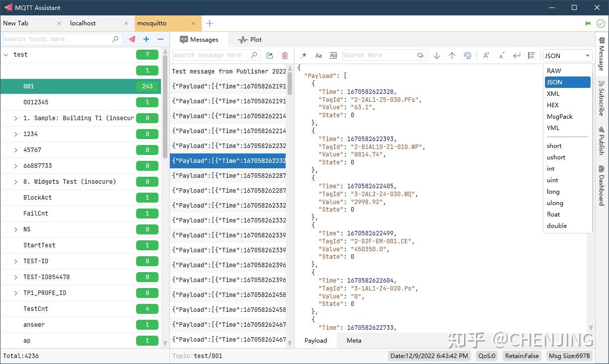
Task: Select HEX from the format dropdown list
Action: click(x=553, y=105)
